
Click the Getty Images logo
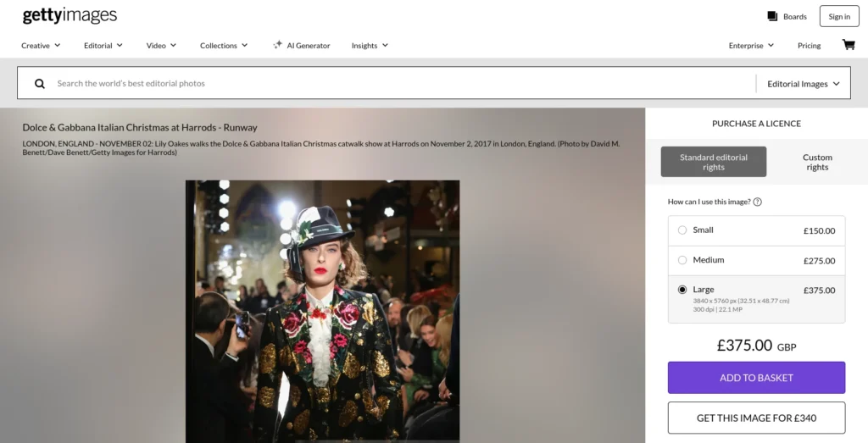(70, 15)
